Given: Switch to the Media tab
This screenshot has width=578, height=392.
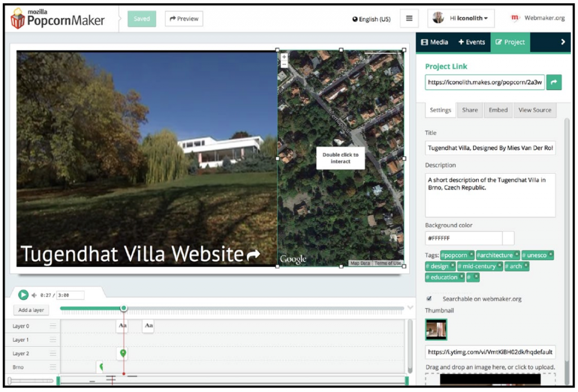Looking at the screenshot, I should click(435, 42).
